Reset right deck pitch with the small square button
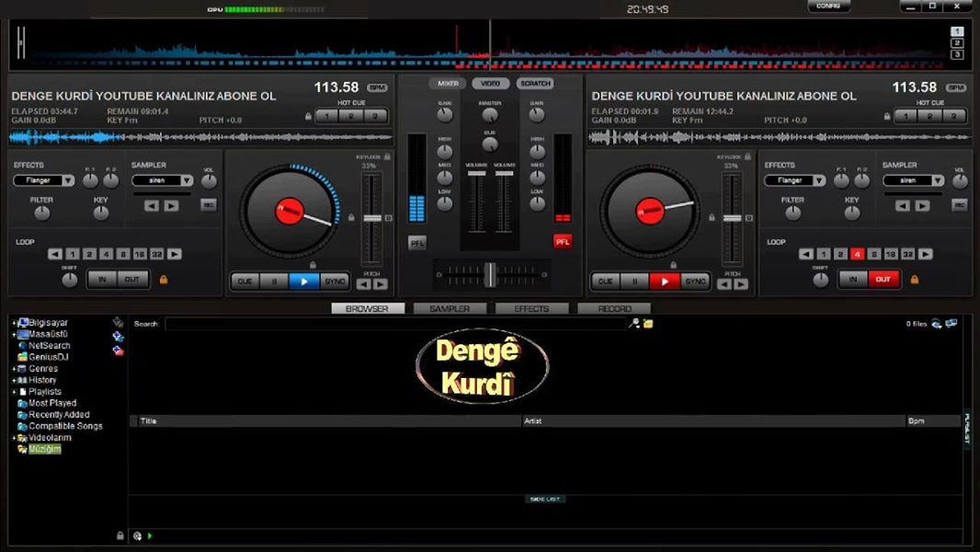 (x=749, y=218)
